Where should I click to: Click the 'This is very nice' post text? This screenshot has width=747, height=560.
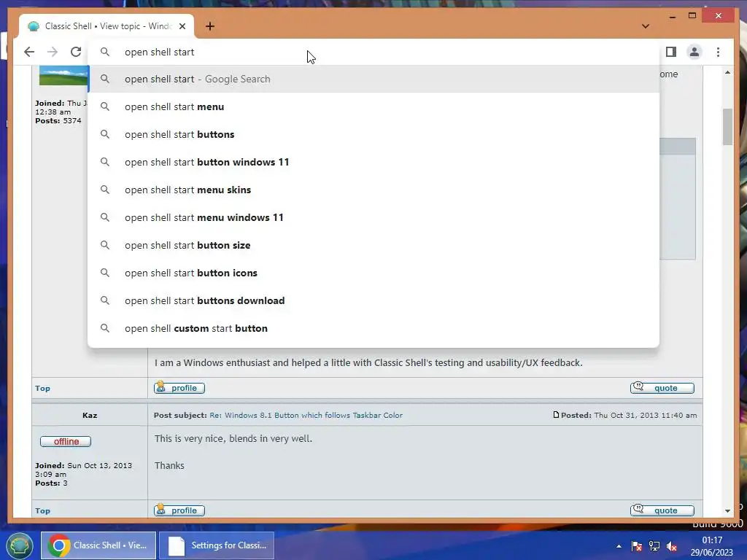pyautogui.click(x=233, y=438)
